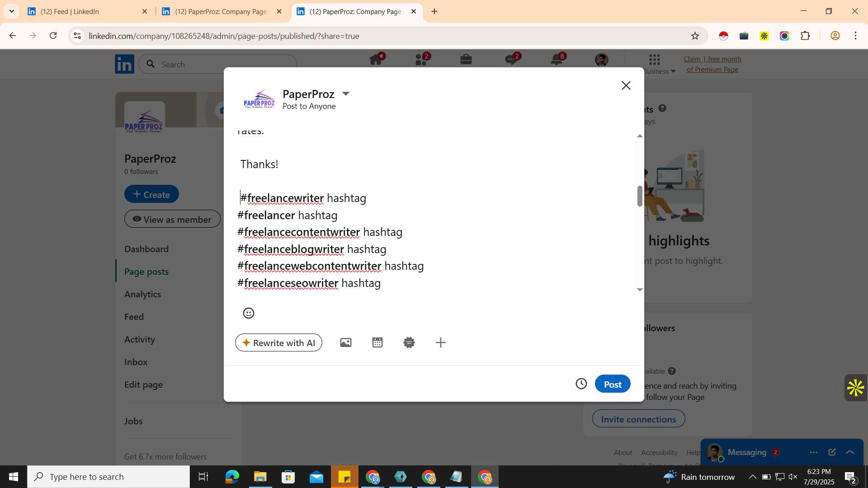
Task: Open Notifications bell icon
Action: tap(557, 60)
